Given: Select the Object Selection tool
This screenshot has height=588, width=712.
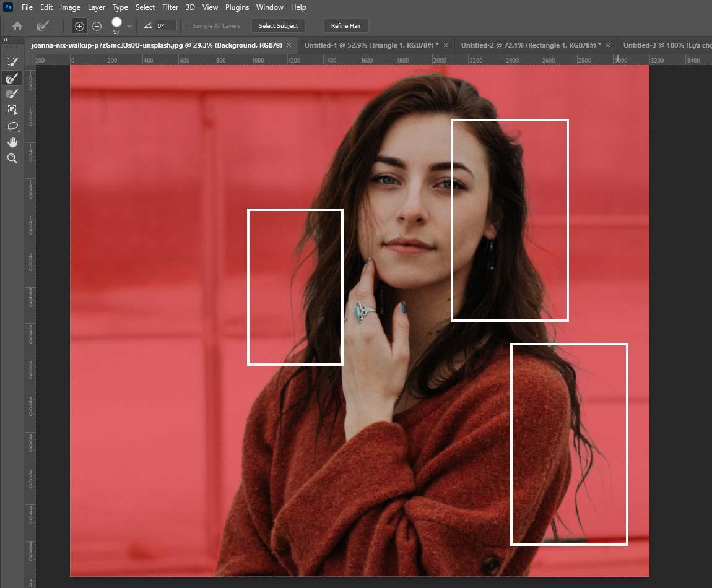Looking at the screenshot, I should pyautogui.click(x=12, y=110).
